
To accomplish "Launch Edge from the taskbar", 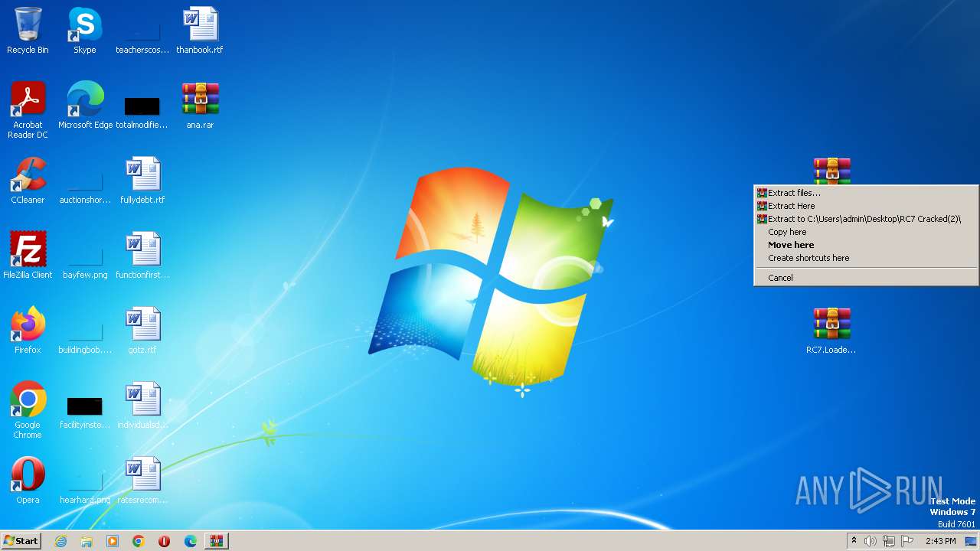I will (x=191, y=541).
